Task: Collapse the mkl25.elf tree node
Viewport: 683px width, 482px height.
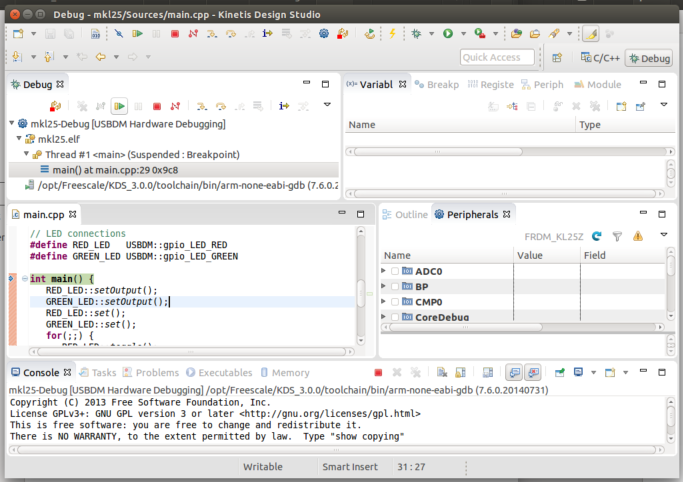Action: tap(19, 139)
